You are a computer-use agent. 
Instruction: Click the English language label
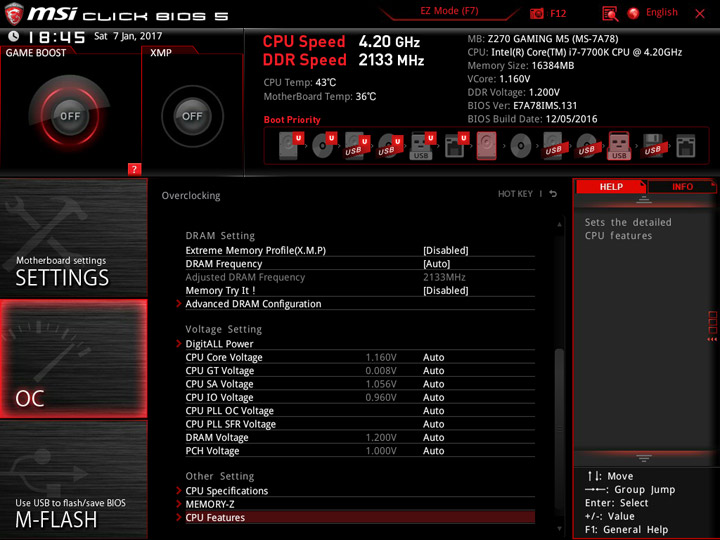tap(662, 12)
